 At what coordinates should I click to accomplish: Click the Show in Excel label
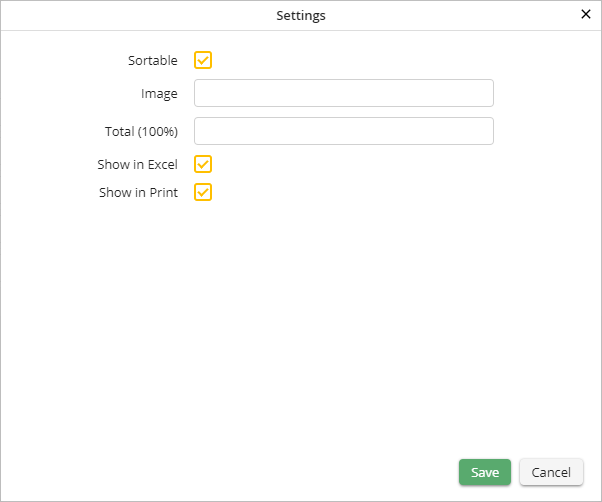pos(137,165)
